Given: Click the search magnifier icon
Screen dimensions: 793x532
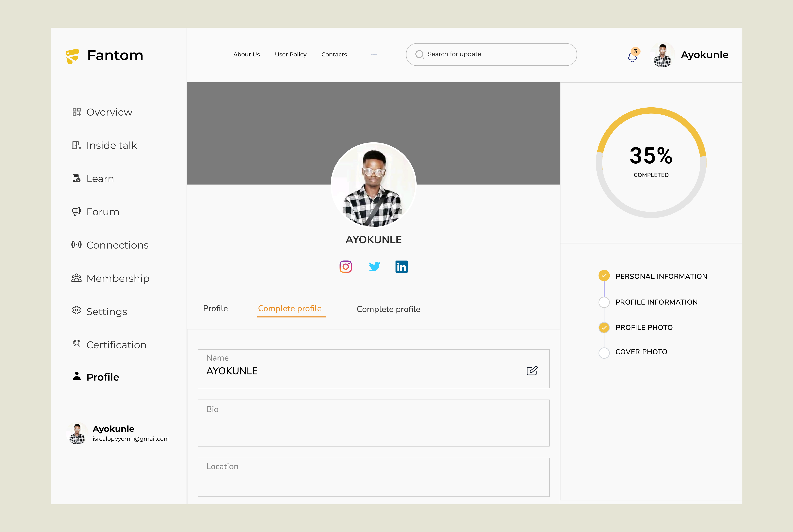Looking at the screenshot, I should [x=420, y=54].
